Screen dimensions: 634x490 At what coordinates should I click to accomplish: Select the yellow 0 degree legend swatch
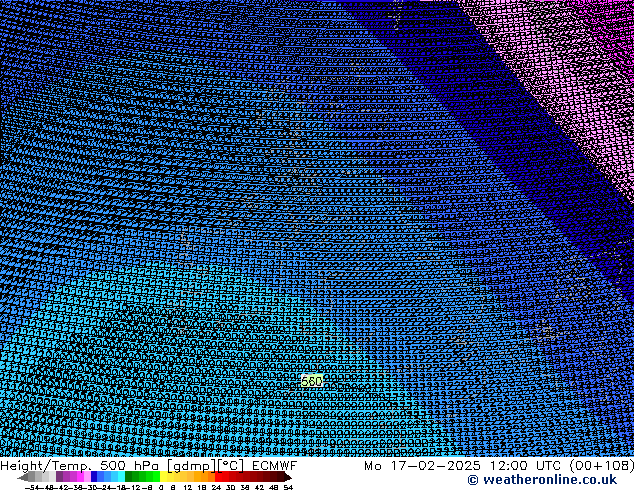click(163, 477)
